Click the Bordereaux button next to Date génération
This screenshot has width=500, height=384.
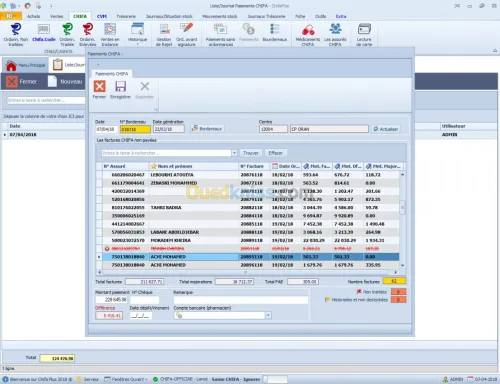207,129
